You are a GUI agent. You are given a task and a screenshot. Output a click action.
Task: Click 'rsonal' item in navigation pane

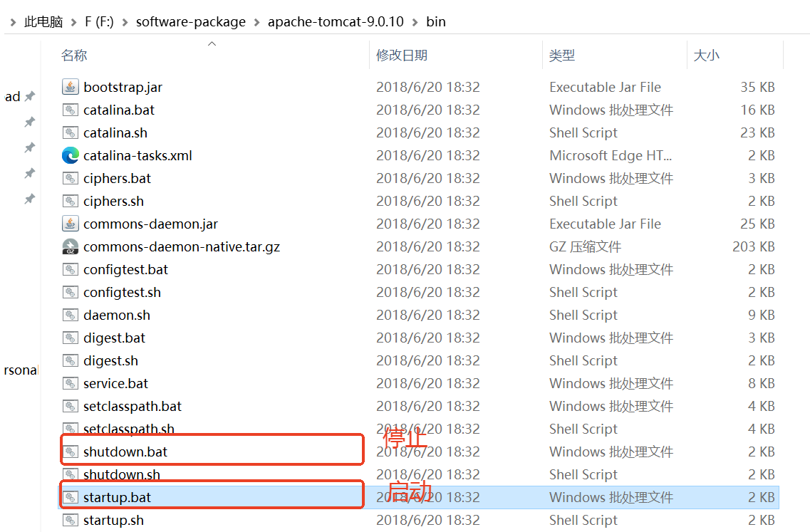click(21, 370)
